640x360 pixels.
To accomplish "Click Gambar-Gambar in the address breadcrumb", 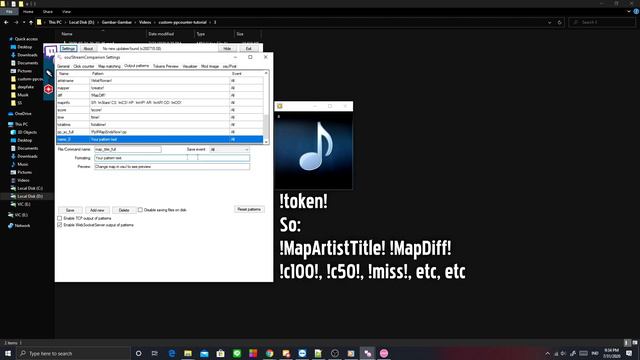I will pyautogui.click(x=117, y=22).
